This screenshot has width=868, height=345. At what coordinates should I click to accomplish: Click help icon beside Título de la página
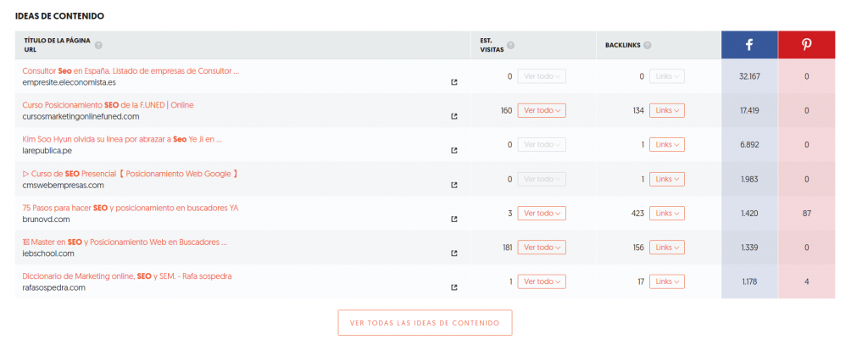(98, 46)
